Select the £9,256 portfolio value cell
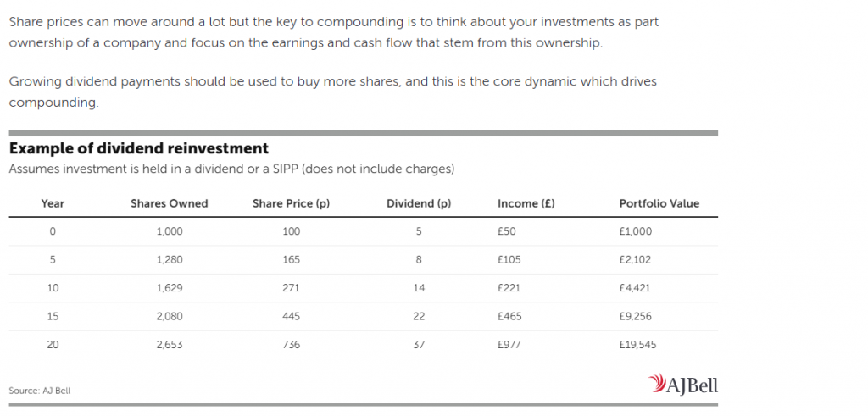The width and height of the screenshot is (868, 416). pos(636,316)
